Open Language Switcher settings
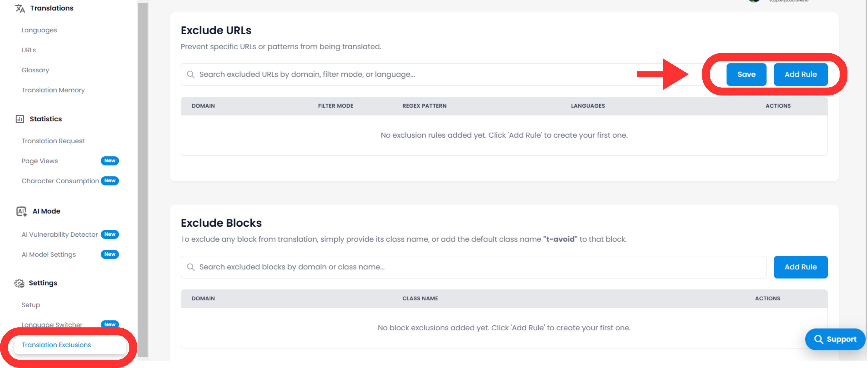The height and width of the screenshot is (368, 868). pyautogui.click(x=52, y=324)
